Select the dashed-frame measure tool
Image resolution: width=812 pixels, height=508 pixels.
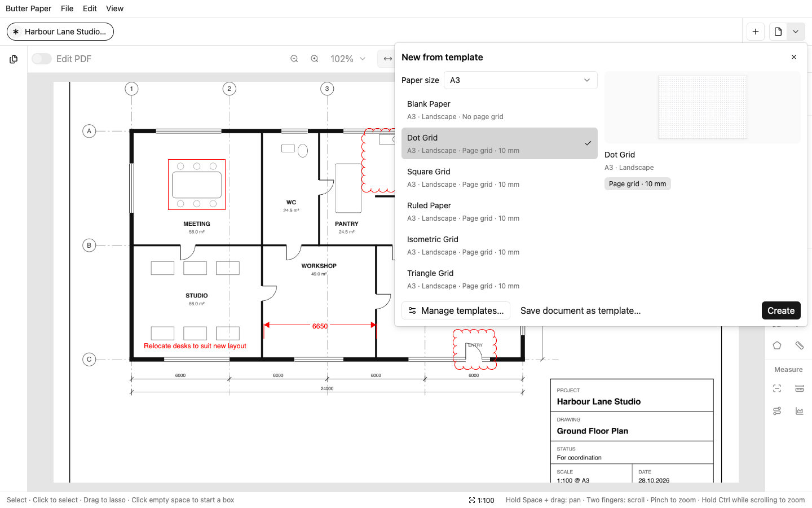(x=777, y=388)
